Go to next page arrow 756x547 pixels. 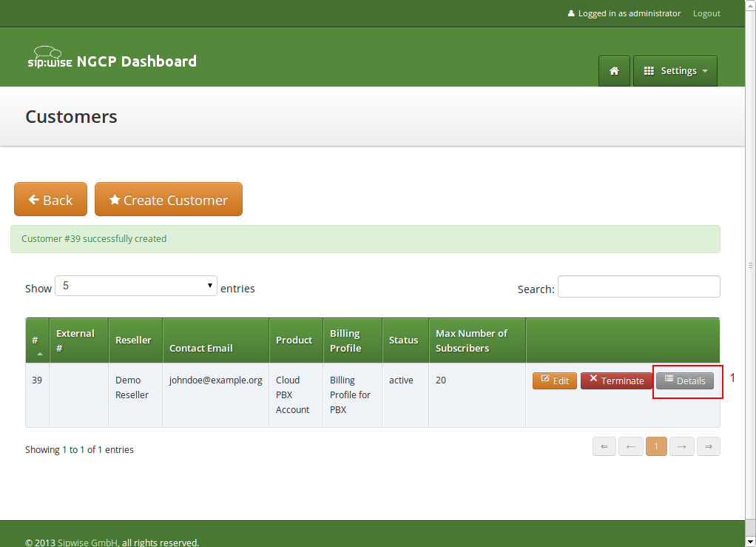(682, 446)
